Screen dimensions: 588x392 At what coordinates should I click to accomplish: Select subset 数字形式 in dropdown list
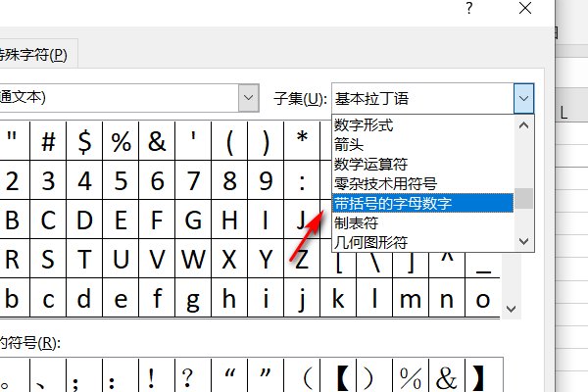[x=423, y=124]
